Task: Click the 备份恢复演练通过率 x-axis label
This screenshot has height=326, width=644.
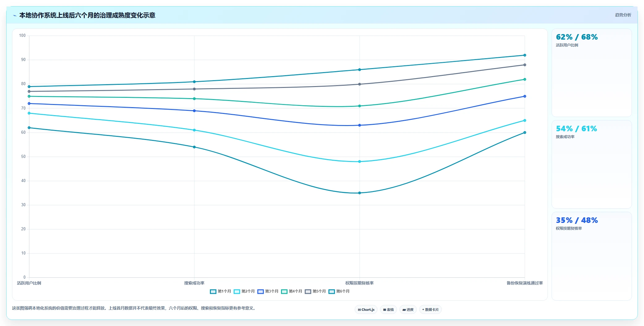Action: pyautogui.click(x=525, y=283)
